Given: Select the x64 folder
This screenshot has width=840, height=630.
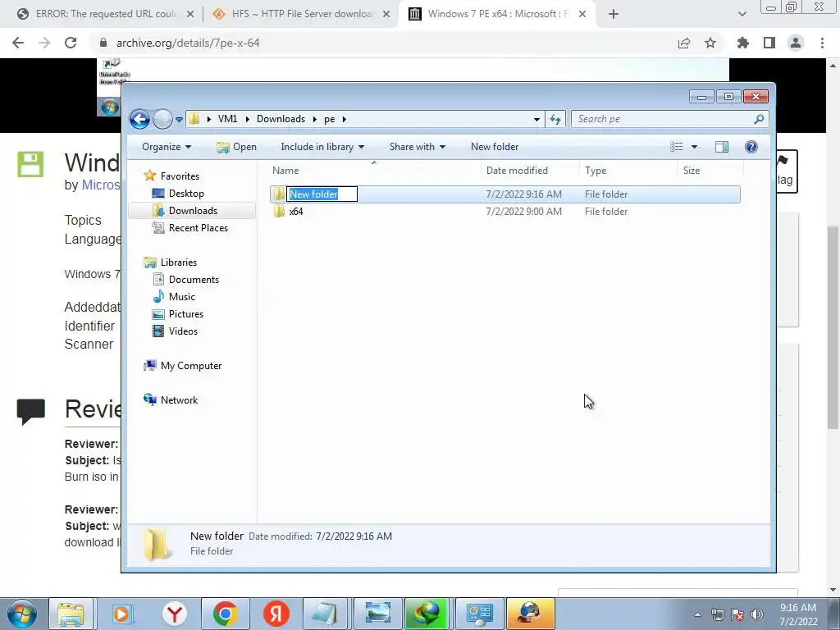Looking at the screenshot, I should tap(504, 212).
